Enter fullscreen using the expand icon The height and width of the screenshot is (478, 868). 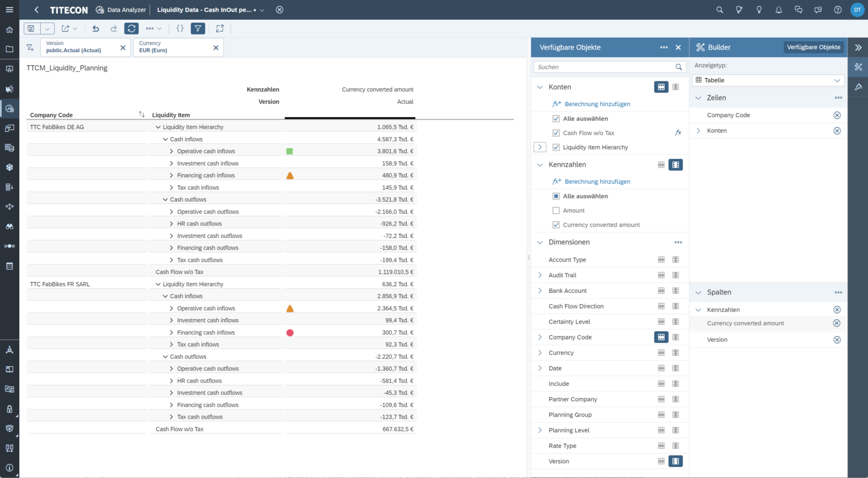coord(220,28)
